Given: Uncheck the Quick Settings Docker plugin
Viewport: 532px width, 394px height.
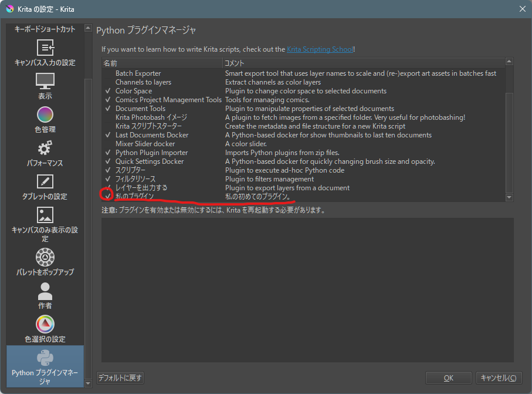Looking at the screenshot, I should (108, 161).
